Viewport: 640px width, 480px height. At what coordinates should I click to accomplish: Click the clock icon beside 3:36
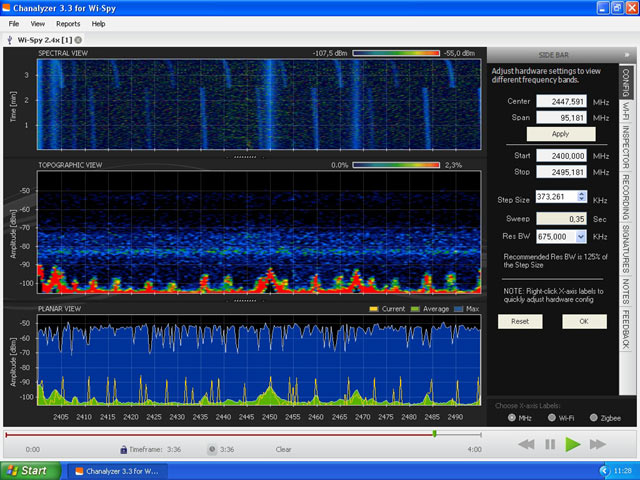click(212, 449)
